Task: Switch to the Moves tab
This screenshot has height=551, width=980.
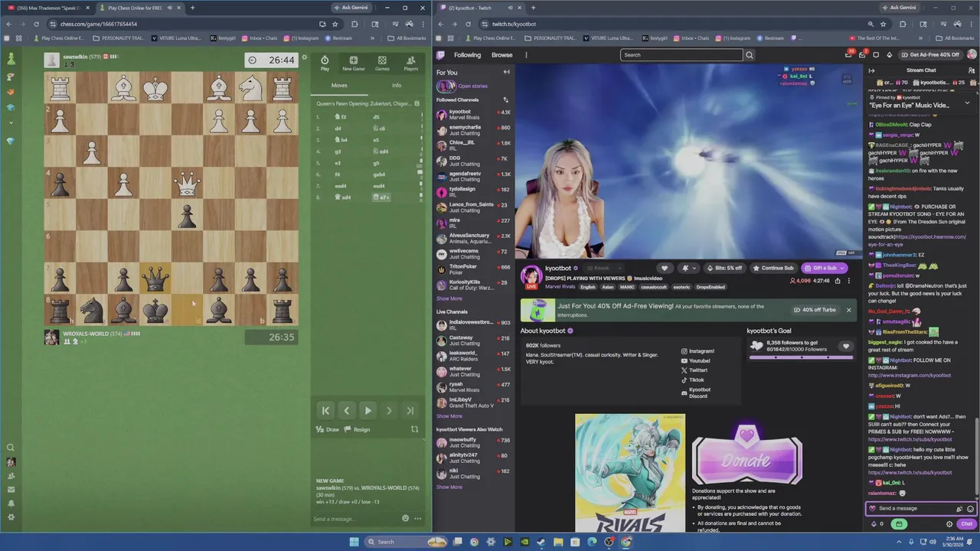Action: [339, 86]
